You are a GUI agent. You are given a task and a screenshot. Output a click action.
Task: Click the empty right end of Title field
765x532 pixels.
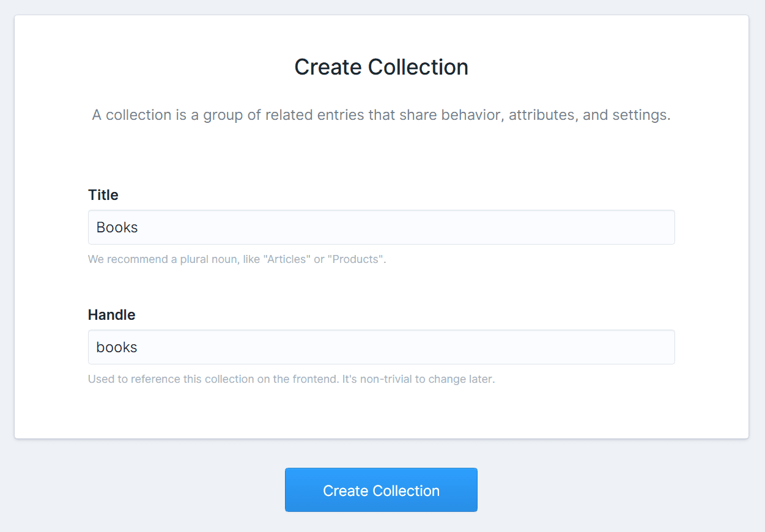click(x=642, y=227)
